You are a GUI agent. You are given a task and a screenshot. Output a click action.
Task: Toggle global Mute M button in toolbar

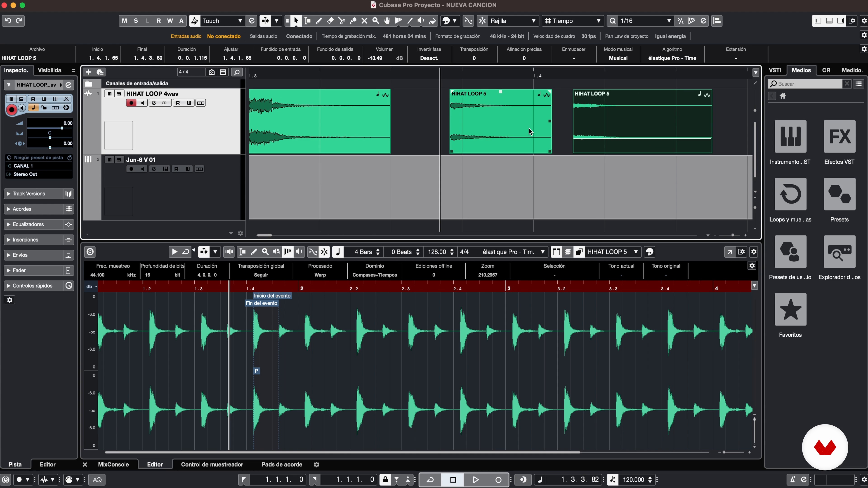(124, 21)
